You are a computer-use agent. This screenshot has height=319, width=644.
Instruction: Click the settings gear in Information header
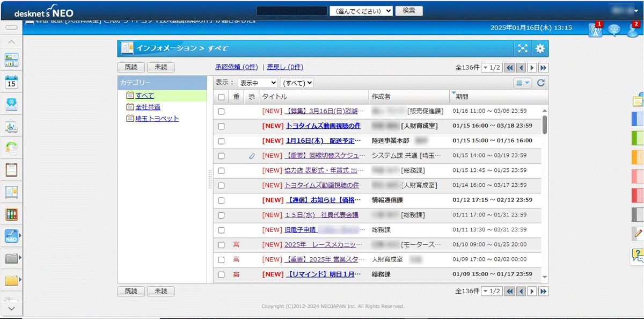[540, 49]
